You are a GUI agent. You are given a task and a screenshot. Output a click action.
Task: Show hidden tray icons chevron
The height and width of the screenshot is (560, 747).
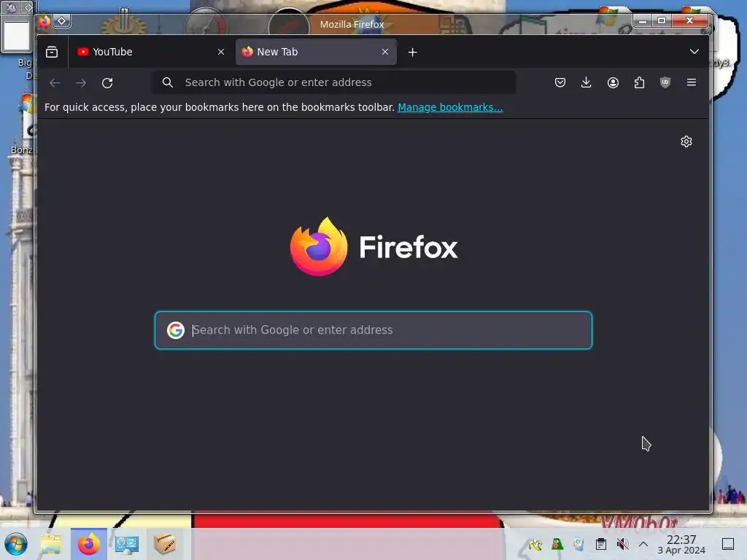click(x=643, y=544)
